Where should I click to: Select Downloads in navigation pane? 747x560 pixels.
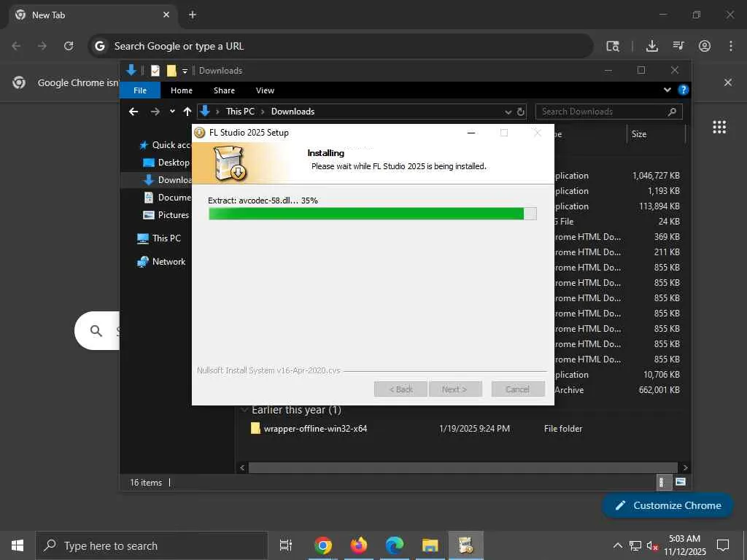168,179
